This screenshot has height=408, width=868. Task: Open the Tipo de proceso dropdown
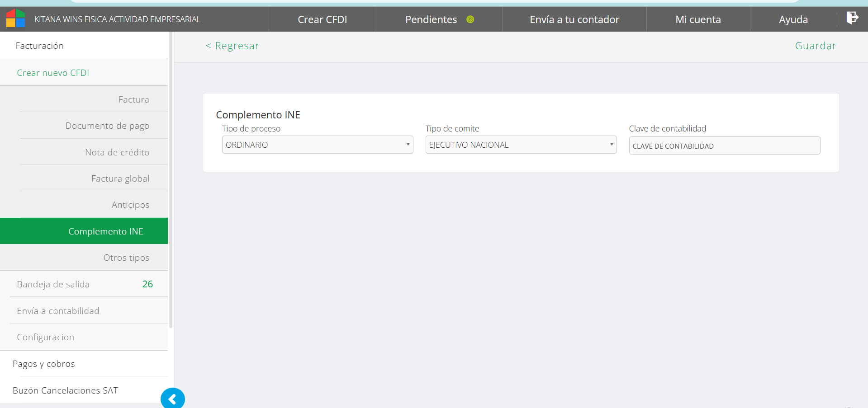317,145
